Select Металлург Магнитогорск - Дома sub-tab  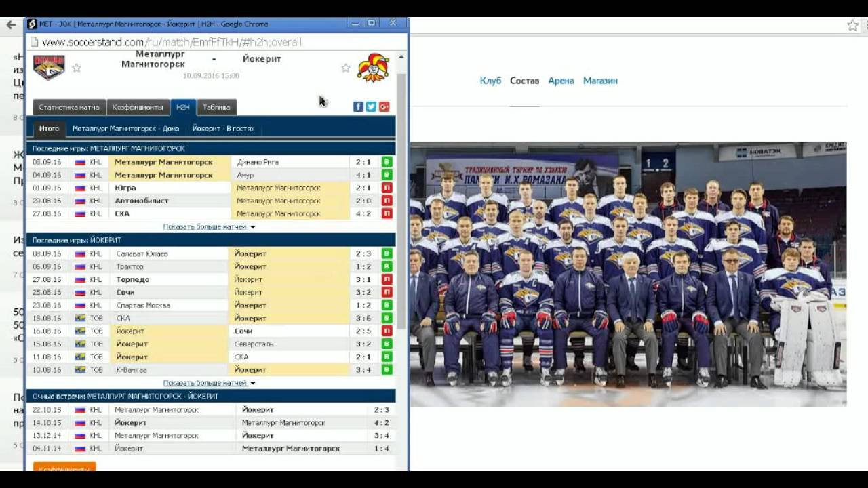[x=125, y=128]
